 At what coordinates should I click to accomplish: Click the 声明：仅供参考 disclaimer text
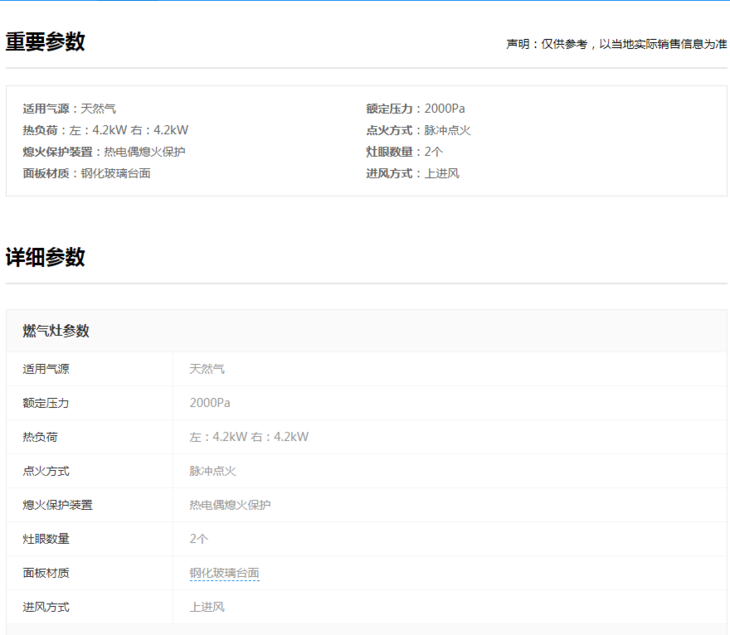[616, 44]
